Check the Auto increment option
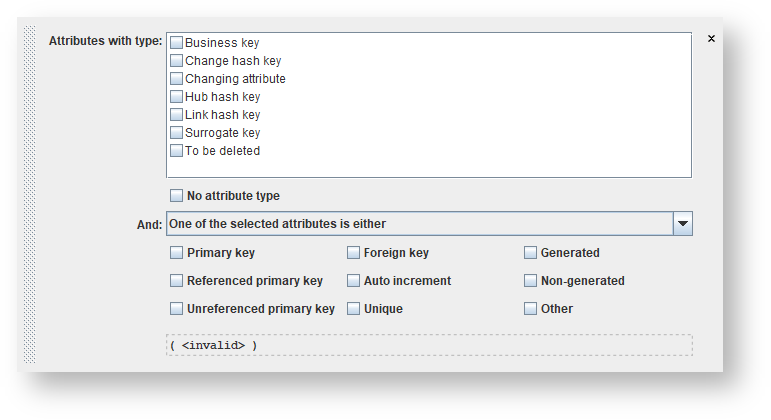771x420 pixels. [x=354, y=281]
